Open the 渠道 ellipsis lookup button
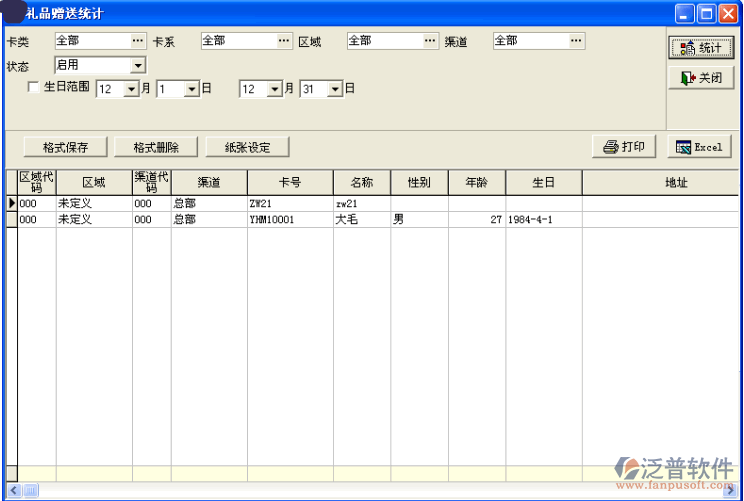The height and width of the screenshot is (501, 744). click(576, 41)
